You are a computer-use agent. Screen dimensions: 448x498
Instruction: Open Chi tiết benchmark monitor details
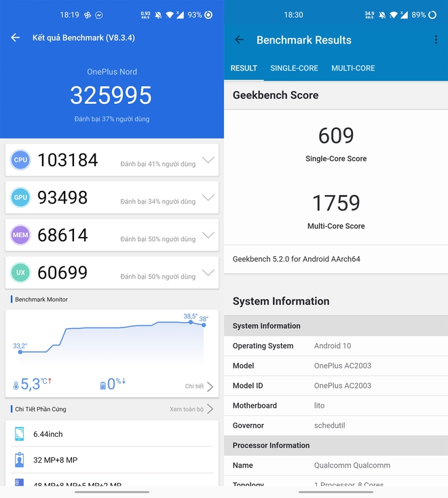pyautogui.click(x=199, y=386)
